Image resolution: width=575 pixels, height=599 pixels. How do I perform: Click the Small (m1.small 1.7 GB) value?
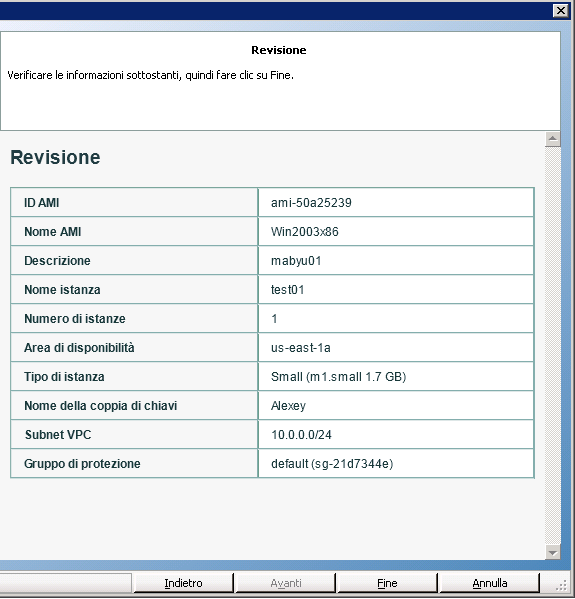[x=339, y=377]
